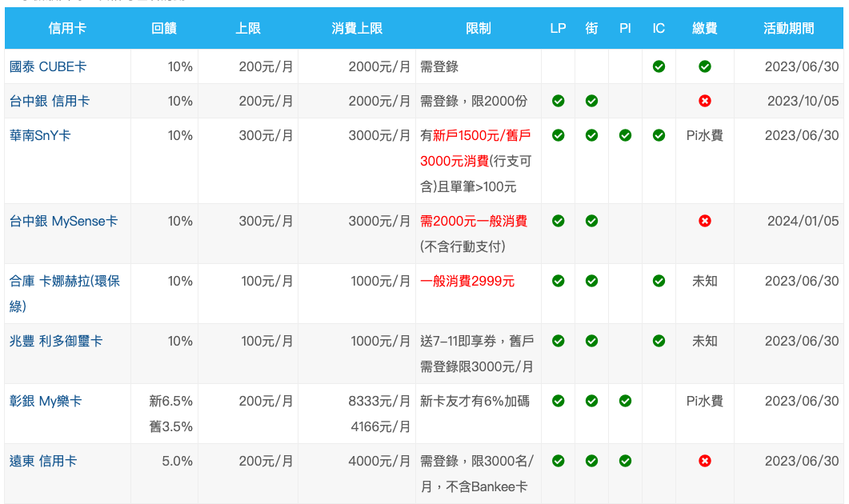The height and width of the screenshot is (504, 849).
Task: Click 街 green checkmark in 台中銀 MySense卡 row
Action: [x=592, y=221]
